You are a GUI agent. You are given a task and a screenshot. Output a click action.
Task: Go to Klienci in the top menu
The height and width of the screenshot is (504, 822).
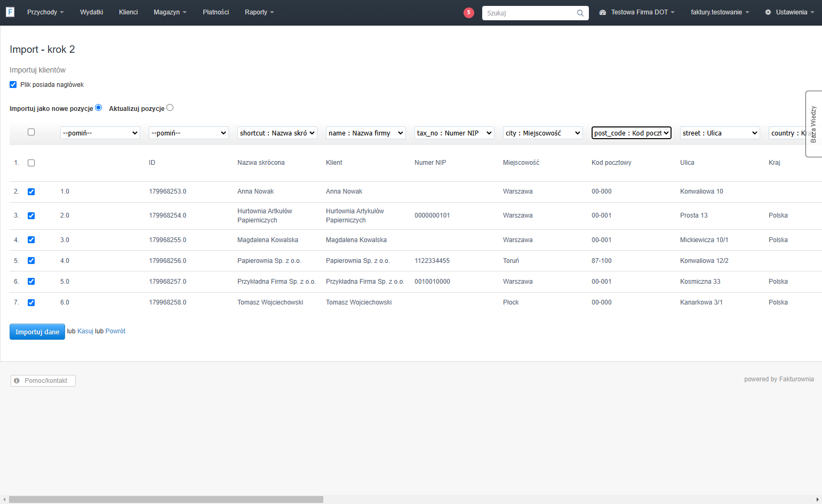point(129,12)
